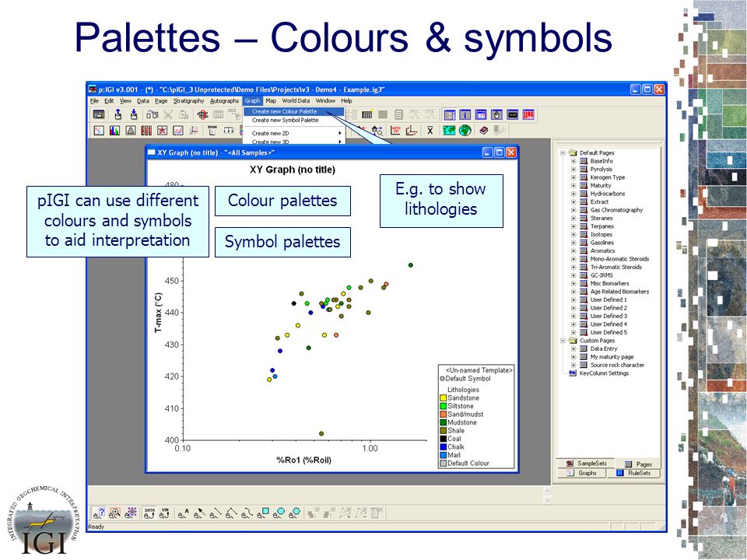Screen dimensions: 747x560
Task: Select Maturity in the pages tree
Action: point(600,186)
